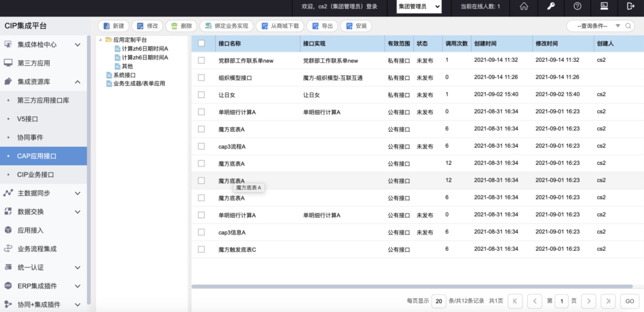
Task: Click the horizontal table scrollbar
Action: click(x=412, y=286)
